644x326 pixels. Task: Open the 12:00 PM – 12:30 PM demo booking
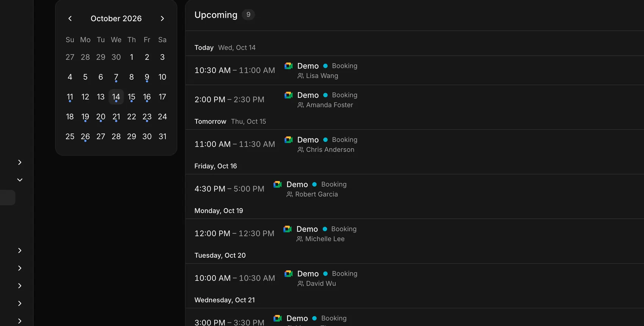[414, 234]
